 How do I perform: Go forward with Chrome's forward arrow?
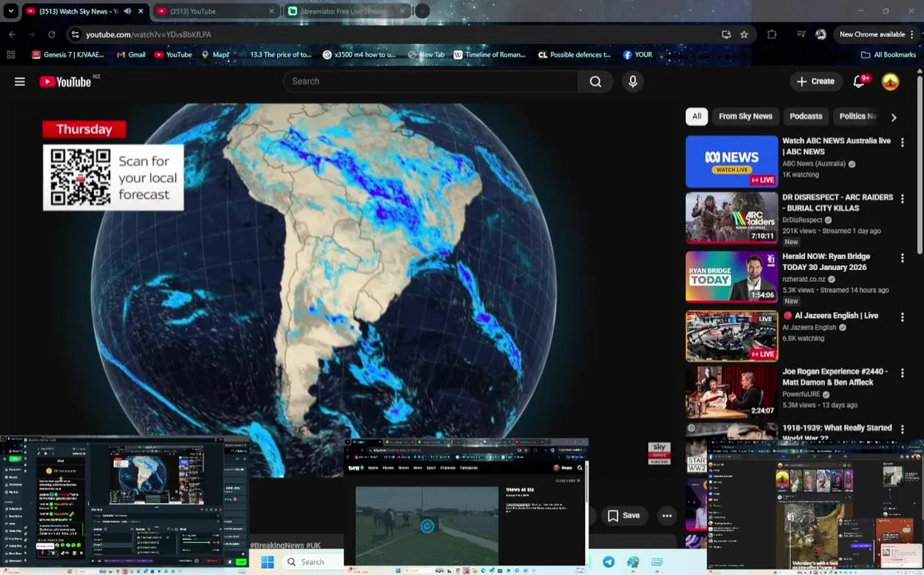click(x=32, y=34)
